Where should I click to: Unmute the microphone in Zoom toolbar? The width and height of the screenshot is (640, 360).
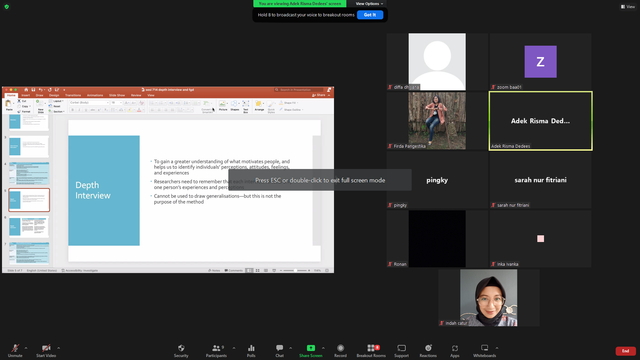[15, 350]
